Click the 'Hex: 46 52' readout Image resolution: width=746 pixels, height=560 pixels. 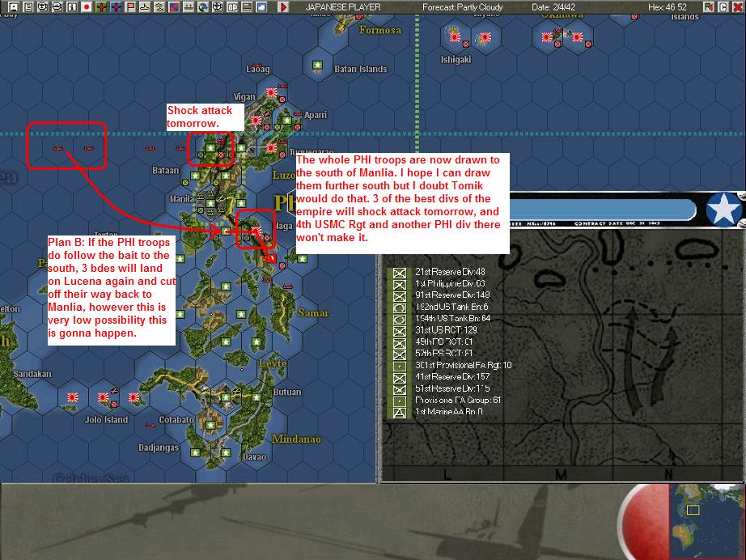668,7
